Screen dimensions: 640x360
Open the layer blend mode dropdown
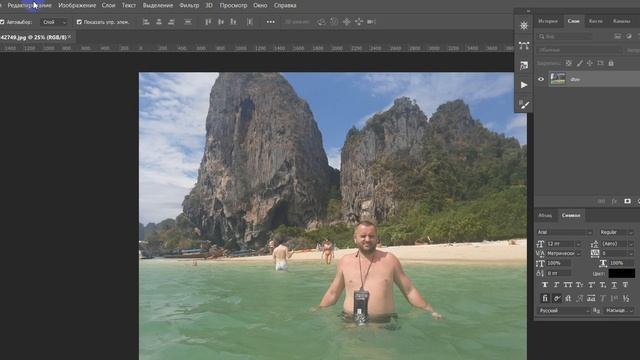pyautogui.click(x=579, y=50)
